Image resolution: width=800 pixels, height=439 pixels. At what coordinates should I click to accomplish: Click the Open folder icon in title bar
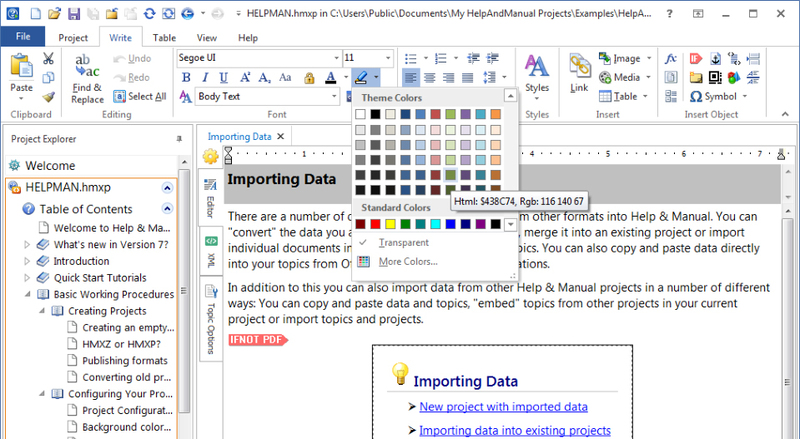[x=55, y=14]
